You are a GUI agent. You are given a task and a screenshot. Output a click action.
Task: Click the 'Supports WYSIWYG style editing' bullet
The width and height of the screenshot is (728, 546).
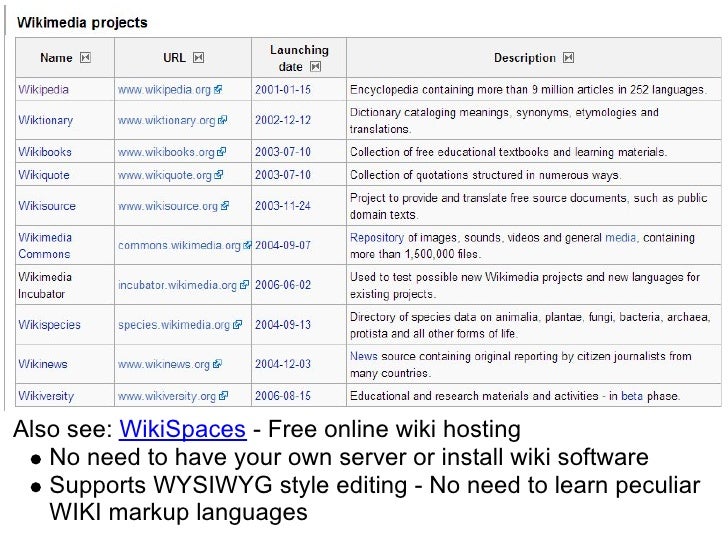(x=375, y=498)
